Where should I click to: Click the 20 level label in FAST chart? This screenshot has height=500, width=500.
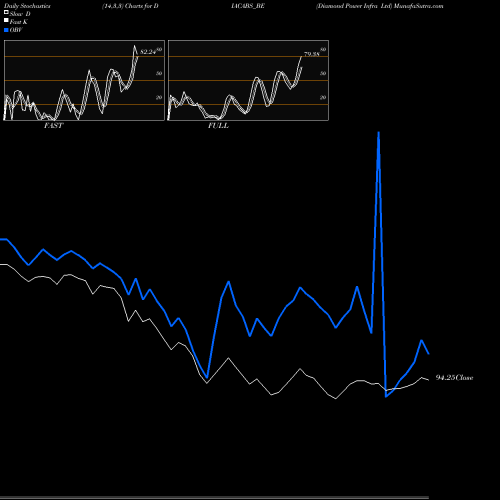159,97
